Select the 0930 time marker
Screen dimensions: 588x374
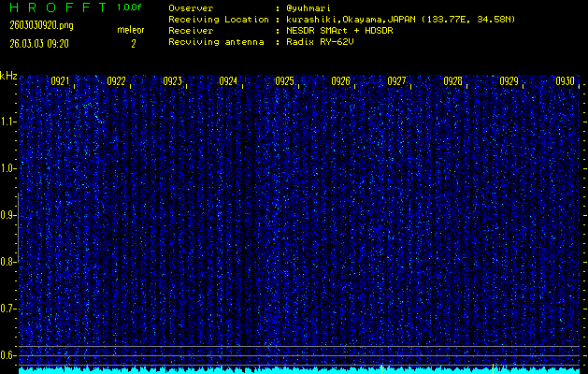[565, 81]
